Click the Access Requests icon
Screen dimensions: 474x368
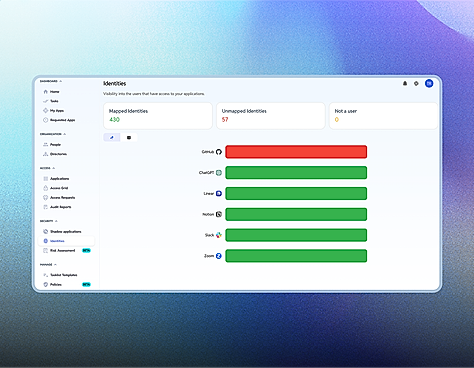(x=46, y=198)
